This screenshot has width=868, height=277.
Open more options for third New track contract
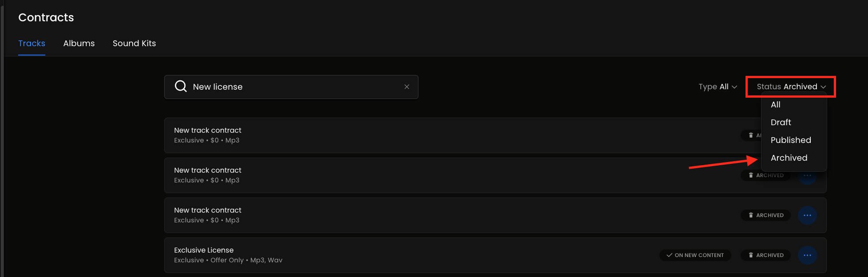coord(807,215)
